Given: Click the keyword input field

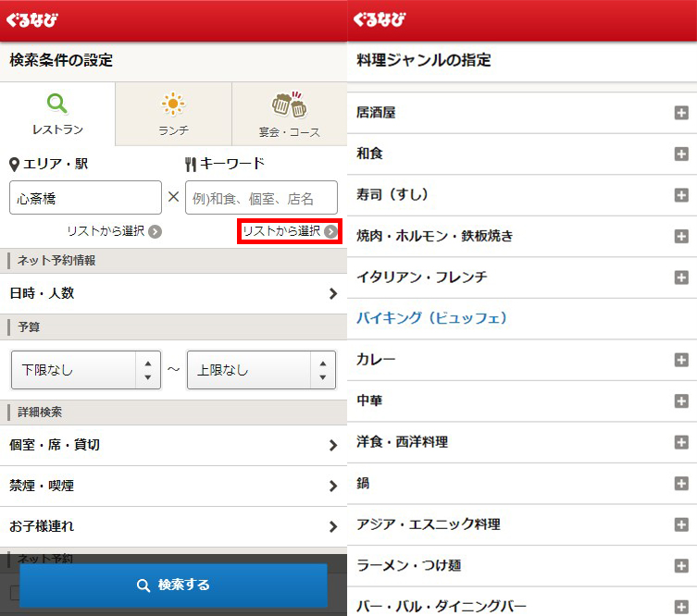Looking at the screenshot, I should click(261, 198).
